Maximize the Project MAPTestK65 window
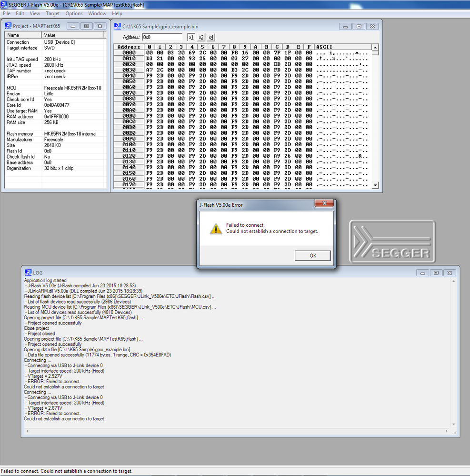Viewport: 470px width, 476px height. tap(87, 26)
